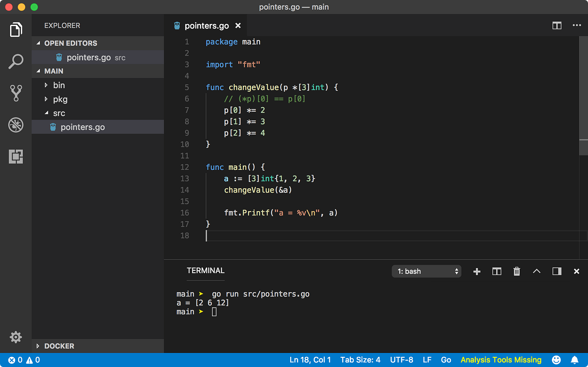The height and width of the screenshot is (367, 588).
Task: Open the editor actions menu via ellipsis
Action: tap(577, 25)
